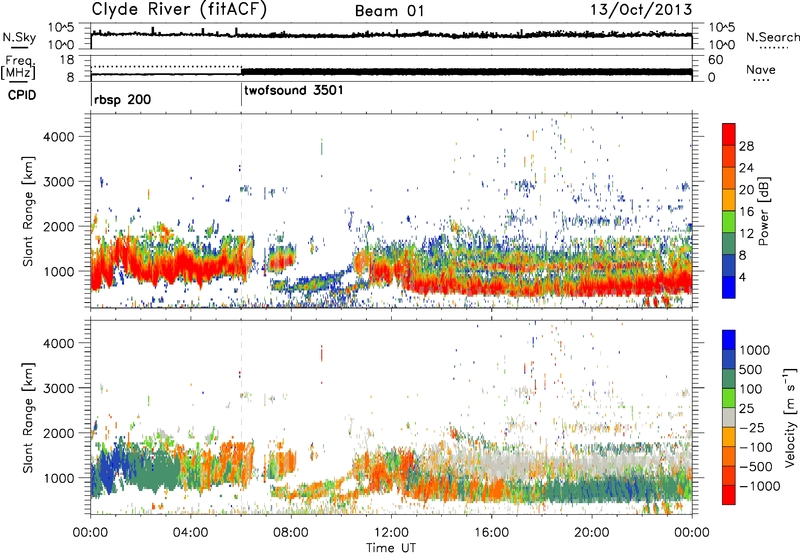This screenshot has height=554, width=800.
Task: Click the gray segment of Velocity color bar
Action: pyautogui.click(x=729, y=417)
